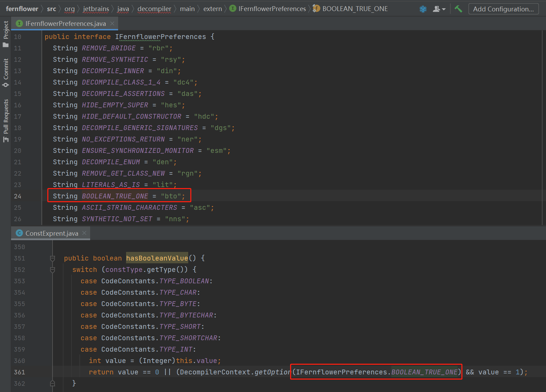Open the Pull Requests tool window
The height and width of the screenshot is (392, 546).
click(x=6, y=120)
